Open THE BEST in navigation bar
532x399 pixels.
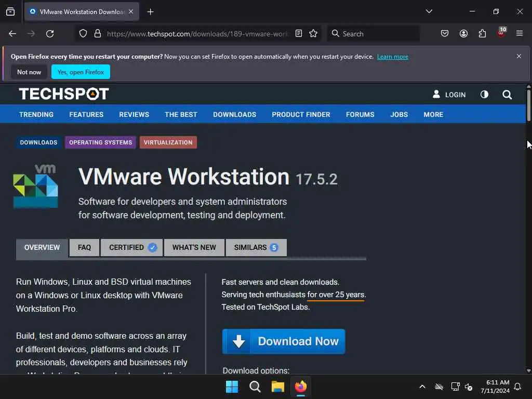181,115
